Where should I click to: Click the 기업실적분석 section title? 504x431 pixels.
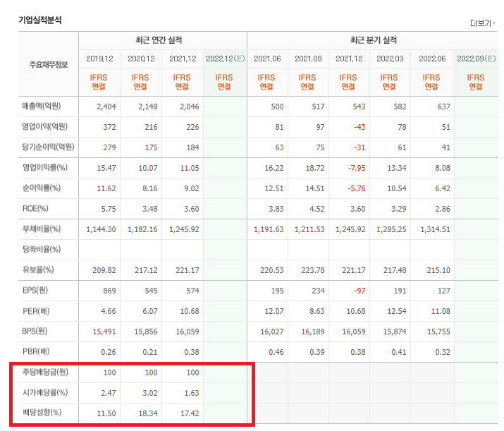coord(40,20)
